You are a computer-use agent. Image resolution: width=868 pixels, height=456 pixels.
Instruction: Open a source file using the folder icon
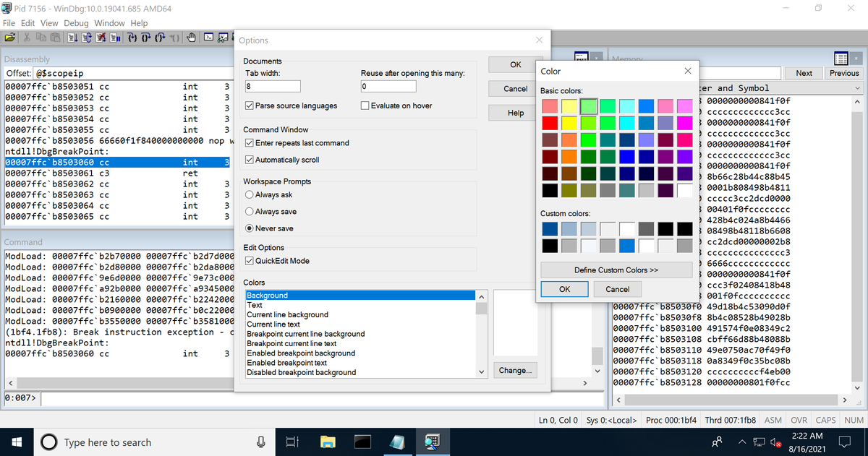tap(10, 37)
